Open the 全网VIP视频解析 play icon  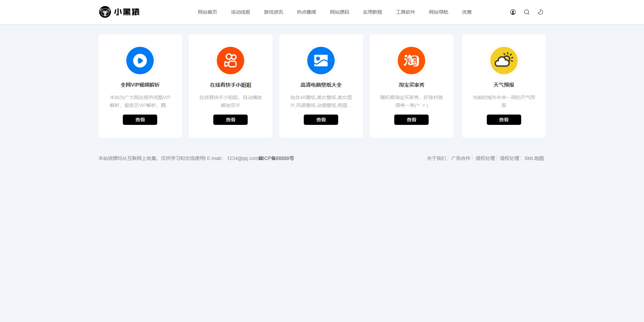coord(140,60)
